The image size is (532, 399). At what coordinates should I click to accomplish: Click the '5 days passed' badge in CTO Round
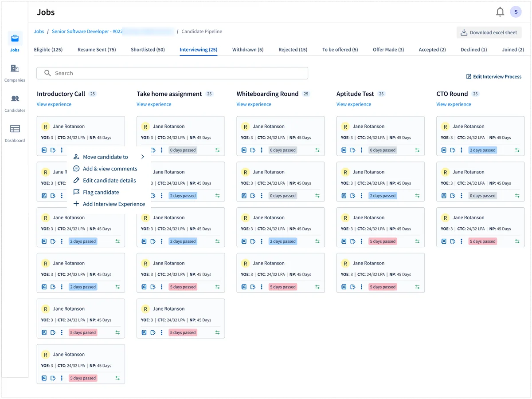click(x=483, y=241)
